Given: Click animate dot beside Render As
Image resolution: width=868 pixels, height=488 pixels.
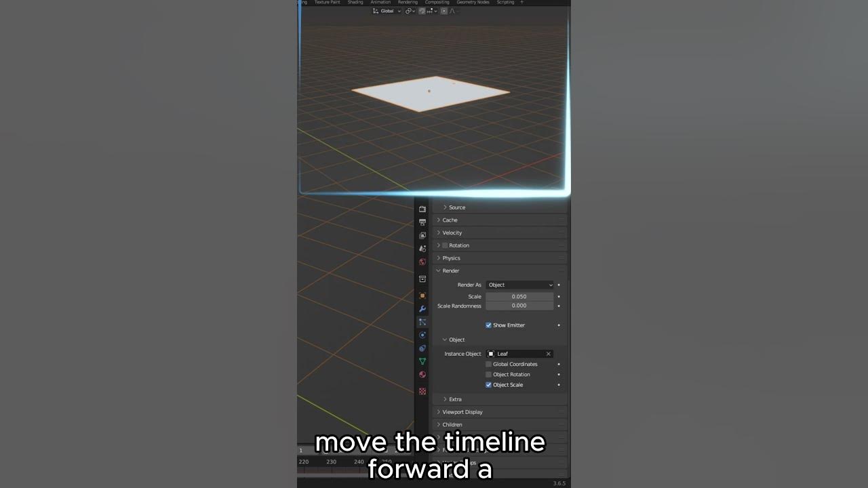Looking at the screenshot, I should point(559,285).
